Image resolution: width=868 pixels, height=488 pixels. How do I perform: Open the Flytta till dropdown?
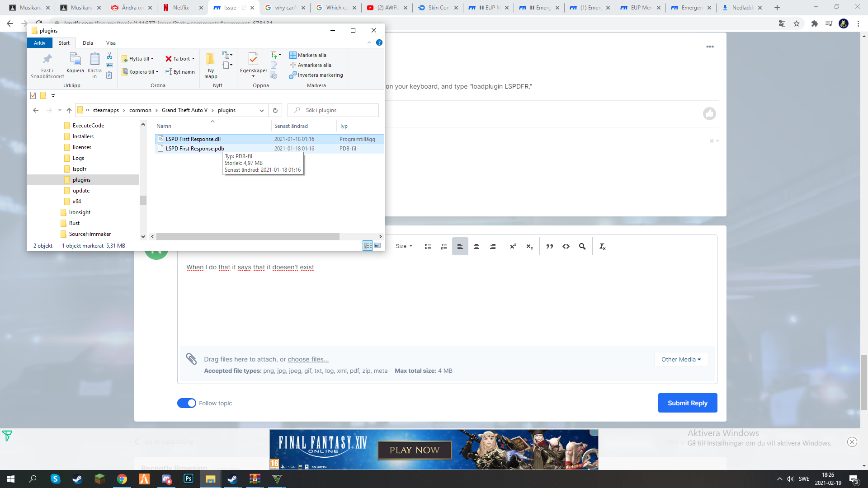click(x=139, y=59)
